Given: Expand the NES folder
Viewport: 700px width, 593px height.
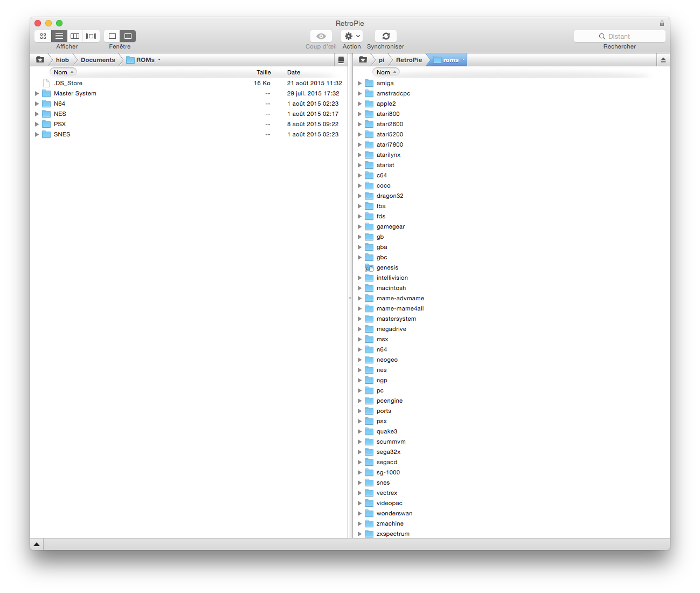Looking at the screenshot, I should pyautogui.click(x=37, y=114).
